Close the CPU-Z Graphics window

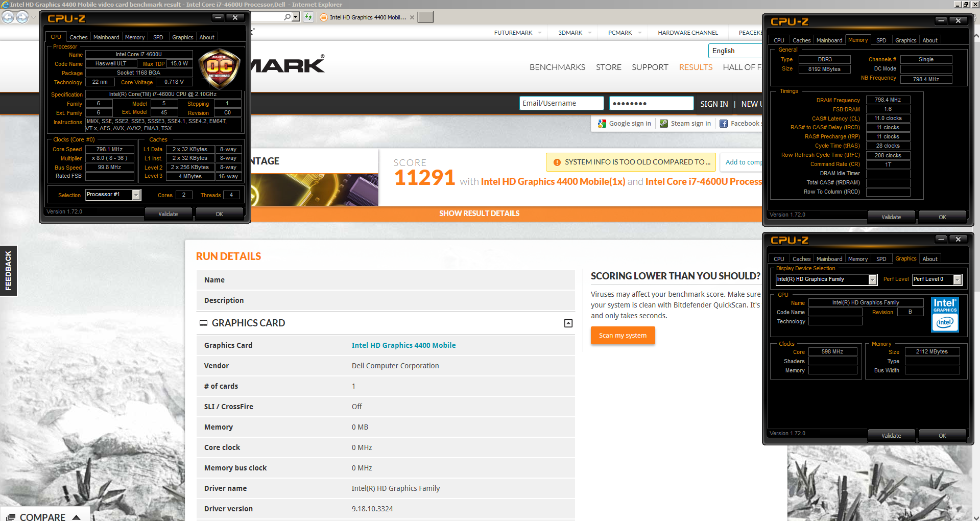tap(958, 239)
